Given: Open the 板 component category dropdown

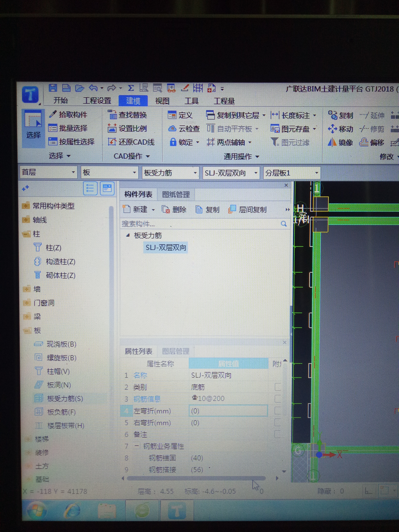Looking at the screenshot, I should (x=109, y=172).
